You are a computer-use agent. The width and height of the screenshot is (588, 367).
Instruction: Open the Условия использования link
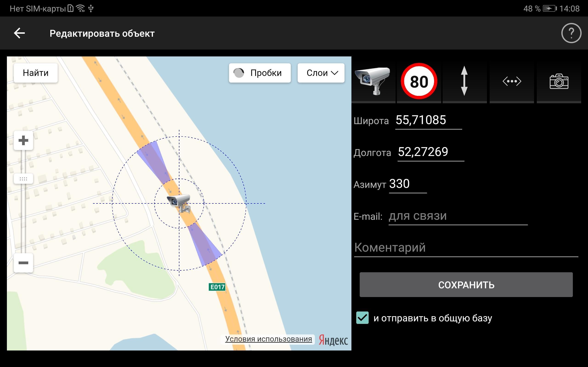pos(268,339)
